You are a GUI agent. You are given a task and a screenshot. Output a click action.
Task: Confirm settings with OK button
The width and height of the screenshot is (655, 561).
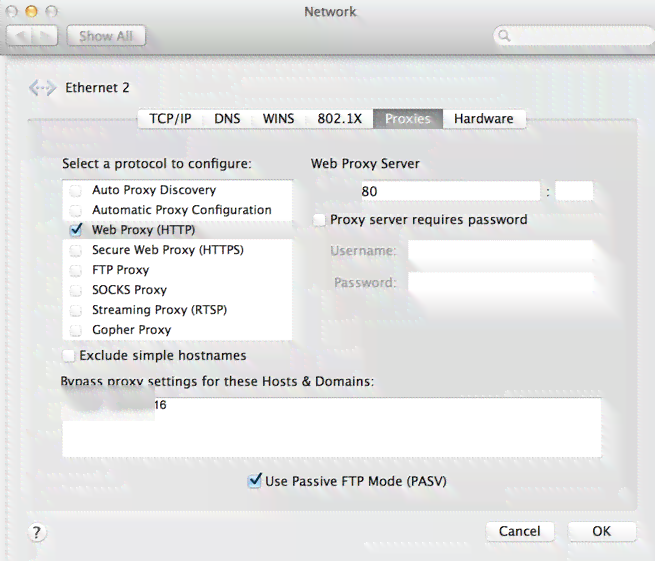[x=602, y=531]
